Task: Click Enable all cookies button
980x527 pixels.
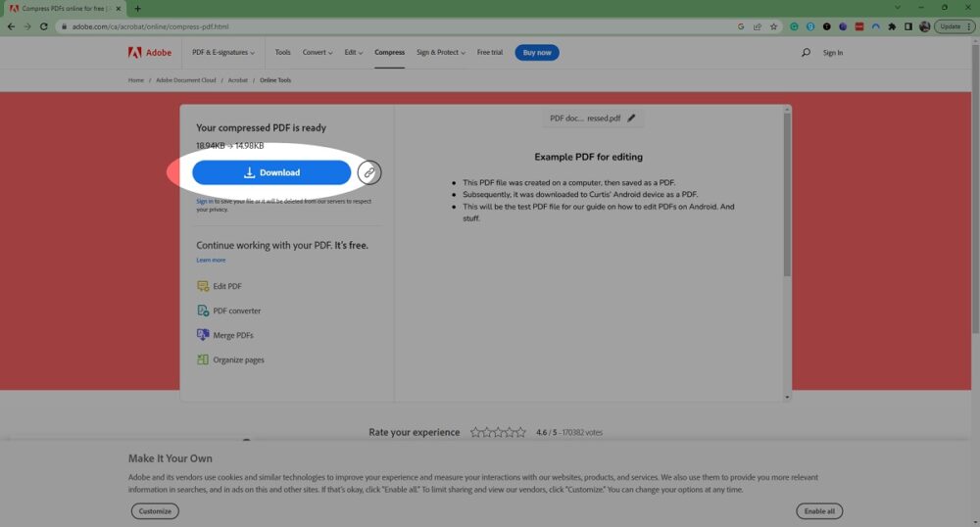Action: click(x=819, y=511)
